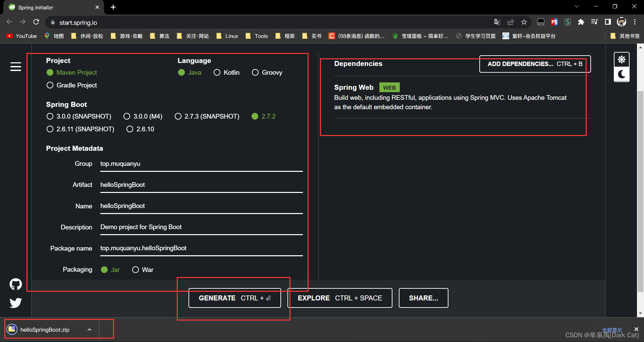Bookmark this page star icon
The height and width of the screenshot is (342, 644).
pos(524,22)
